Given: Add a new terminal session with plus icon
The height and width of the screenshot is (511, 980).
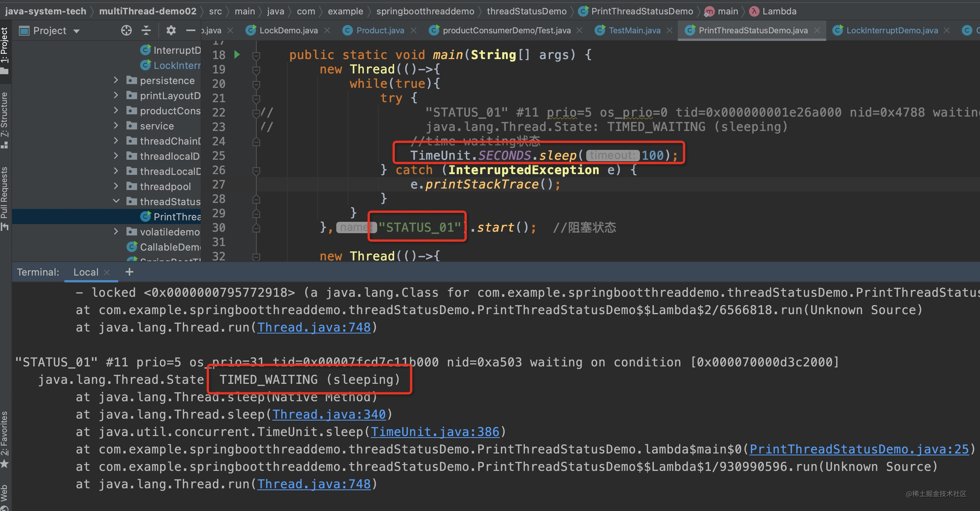Looking at the screenshot, I should (130, 272).
